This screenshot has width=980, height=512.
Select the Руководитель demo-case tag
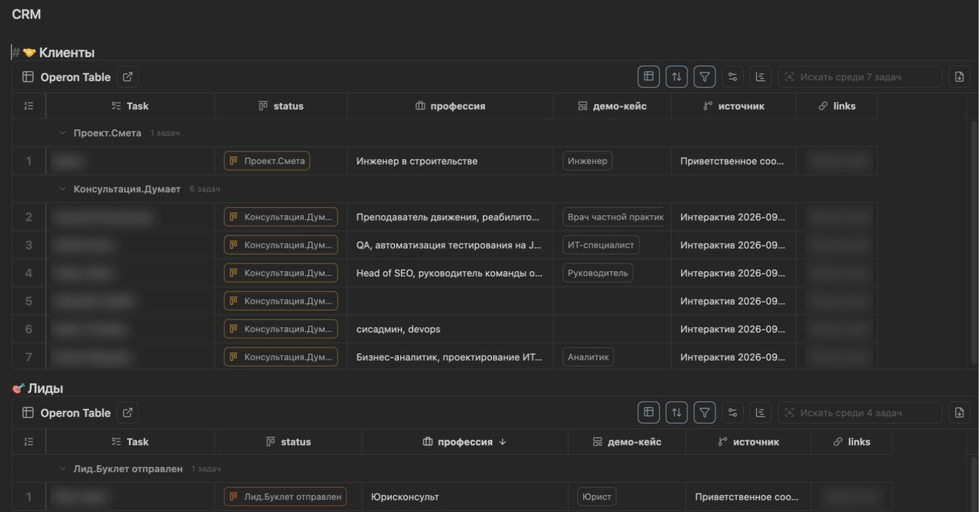[598, 273]
